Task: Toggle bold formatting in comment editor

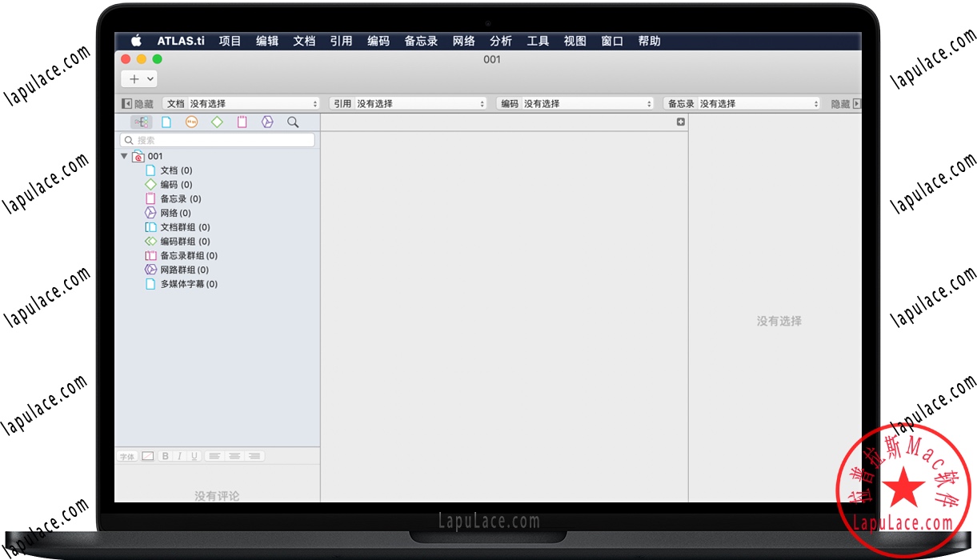Action: click(x=166, y=456)
